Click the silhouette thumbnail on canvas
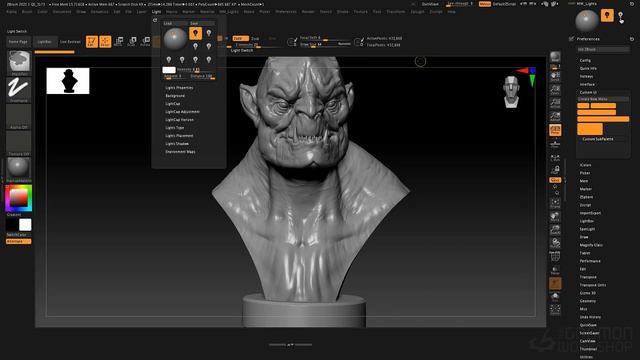 coord(68,81)
